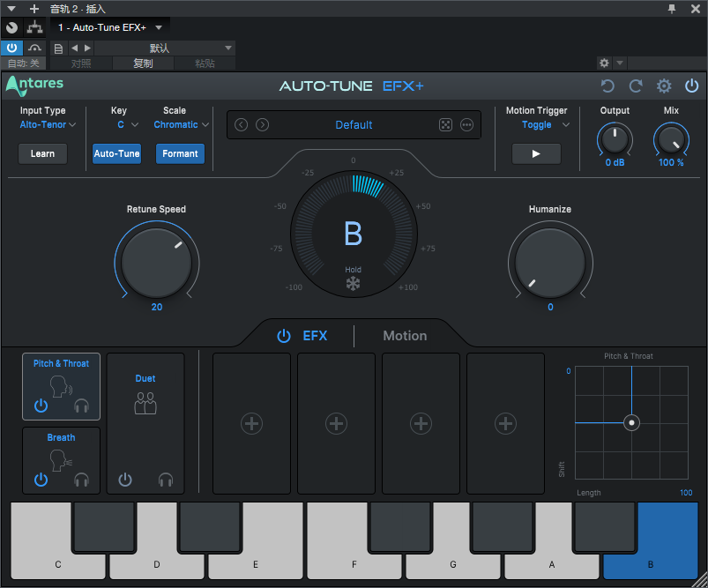This screenshot has width=708, height=588.
Task: Open Auto-Tune settings gear icon
Action: coord(664,86)
